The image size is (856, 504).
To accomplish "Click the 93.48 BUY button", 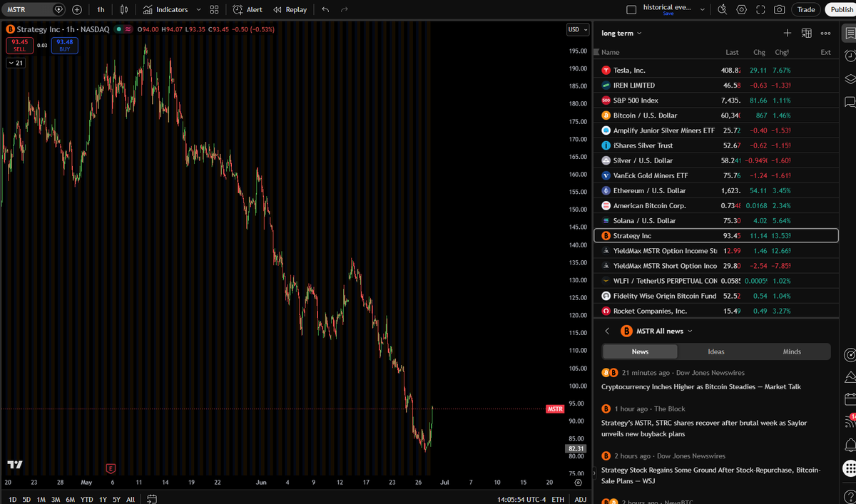I will coord(64,45).
